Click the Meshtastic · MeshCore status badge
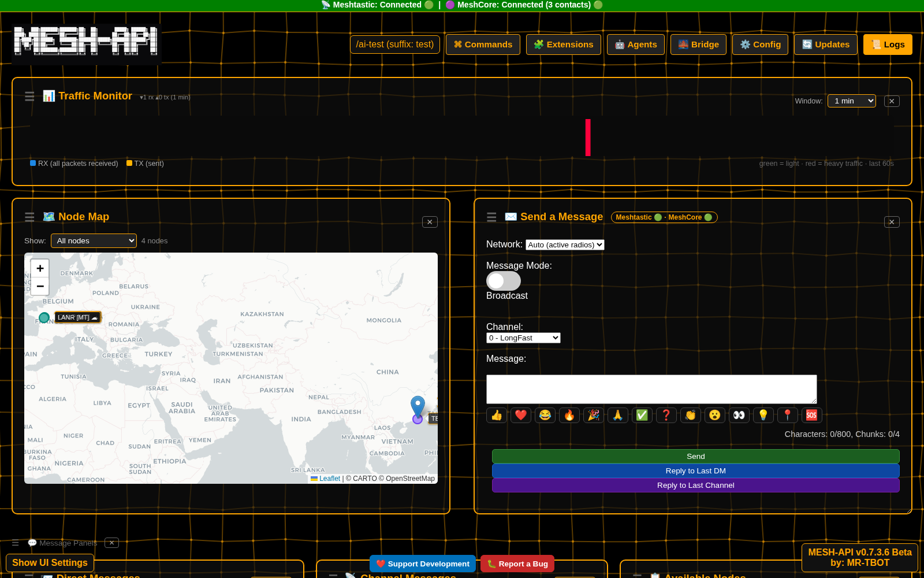This screenshot has height=578, width=924. [x=664, y=217]
